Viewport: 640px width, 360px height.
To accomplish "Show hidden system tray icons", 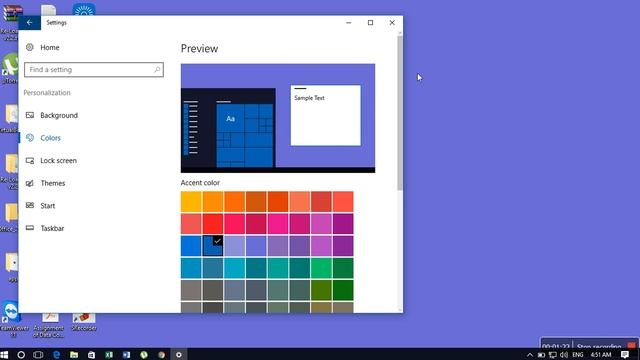I will [529, 355].
